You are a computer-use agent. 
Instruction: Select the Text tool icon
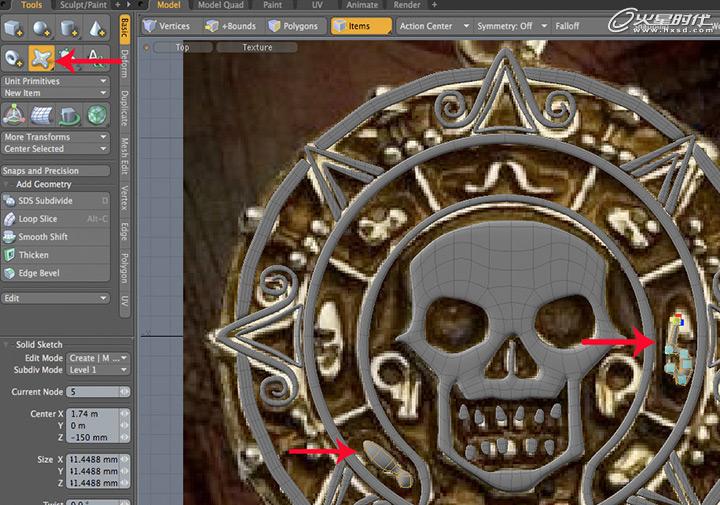point(96,58)
